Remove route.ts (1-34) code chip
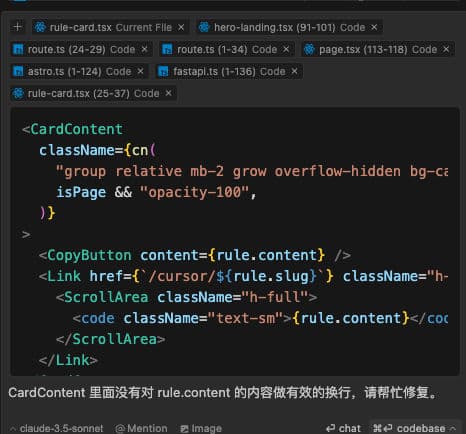Image resolution: width=466 pixels, height=434 pixels. click(286, 49)
